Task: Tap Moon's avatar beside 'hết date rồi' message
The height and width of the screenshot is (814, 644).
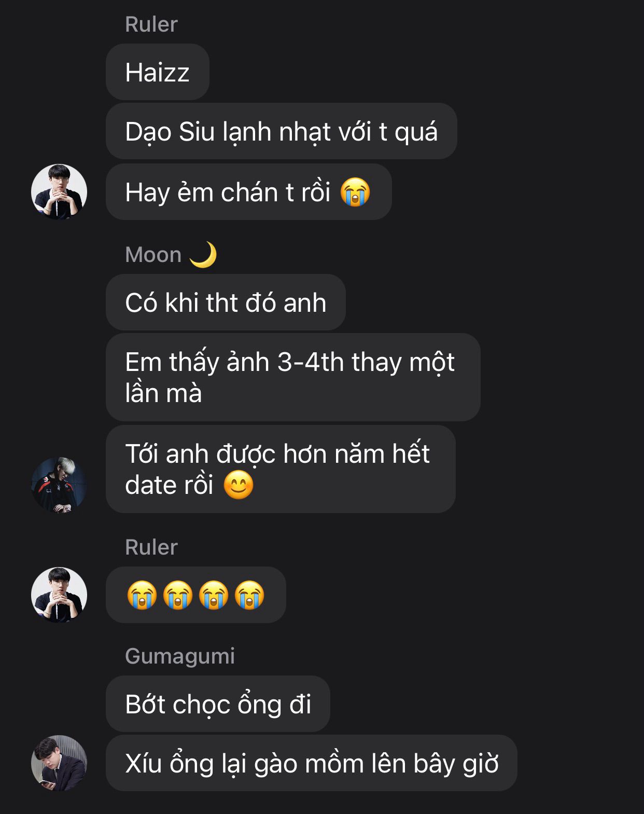Action: (59, 485)
